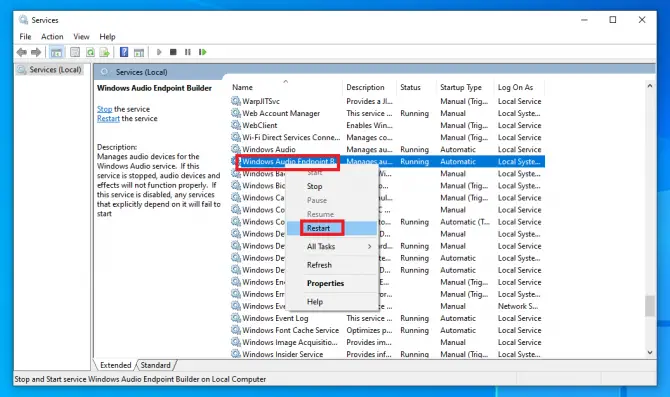Image resolution: width=670 pixels, height=397 pixels.
Task: Click the Restart Service toolbar icon
Action: click(x=203, y=52)
